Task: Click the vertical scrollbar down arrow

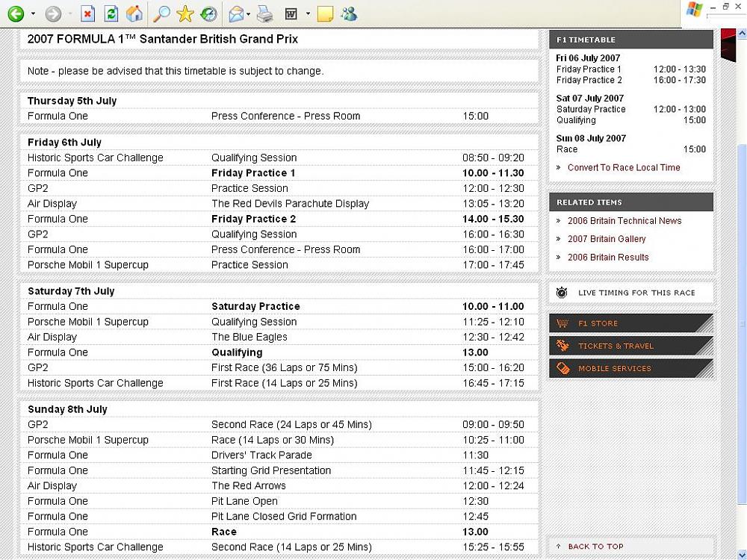Action: point(741,553)
